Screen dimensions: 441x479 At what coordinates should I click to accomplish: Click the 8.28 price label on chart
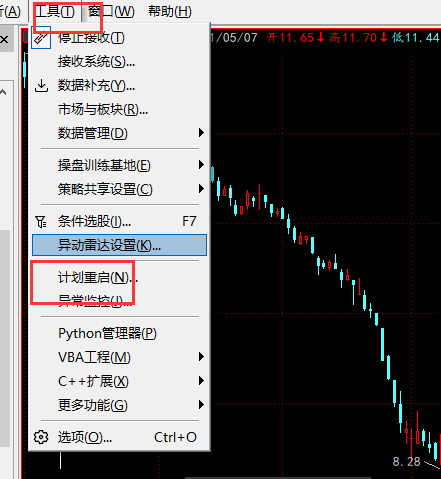406,462
